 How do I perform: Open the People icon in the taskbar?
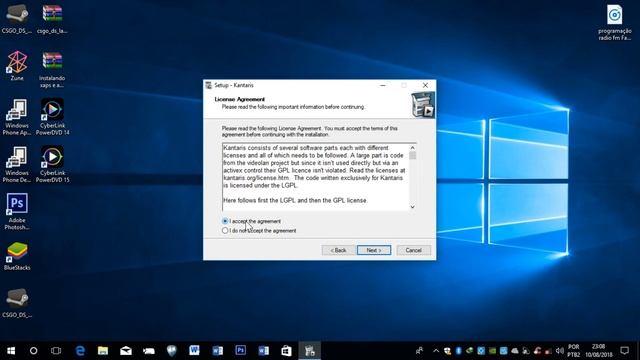[x=419, y=351]
